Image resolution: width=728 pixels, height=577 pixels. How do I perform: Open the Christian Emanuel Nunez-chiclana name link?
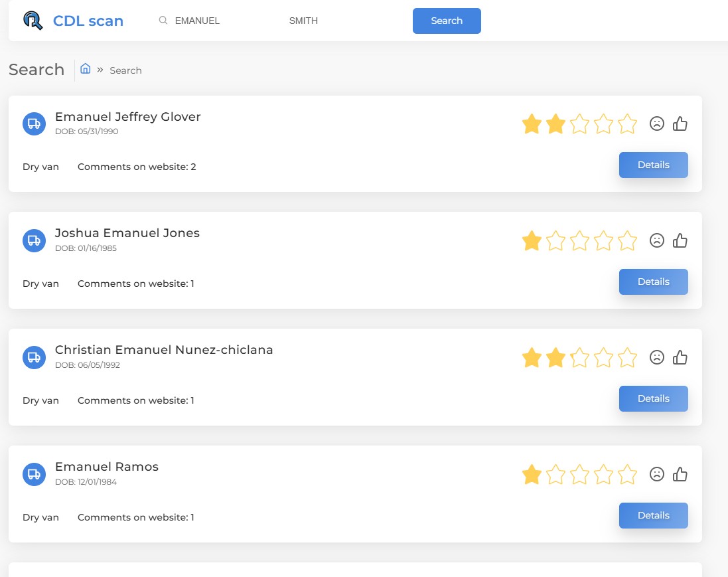[164, 350]
